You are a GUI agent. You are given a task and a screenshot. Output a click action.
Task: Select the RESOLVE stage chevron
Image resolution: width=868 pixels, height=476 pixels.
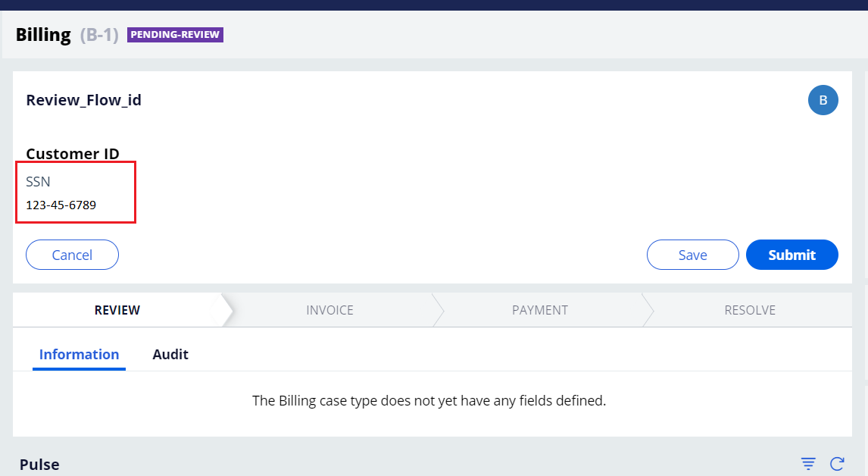click(x=749, y=310)
